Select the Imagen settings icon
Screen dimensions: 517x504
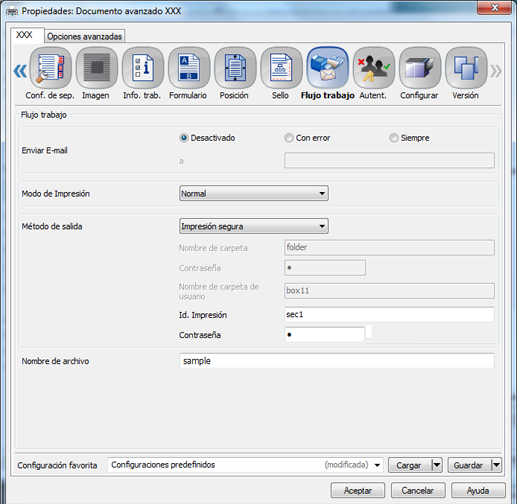97,68
